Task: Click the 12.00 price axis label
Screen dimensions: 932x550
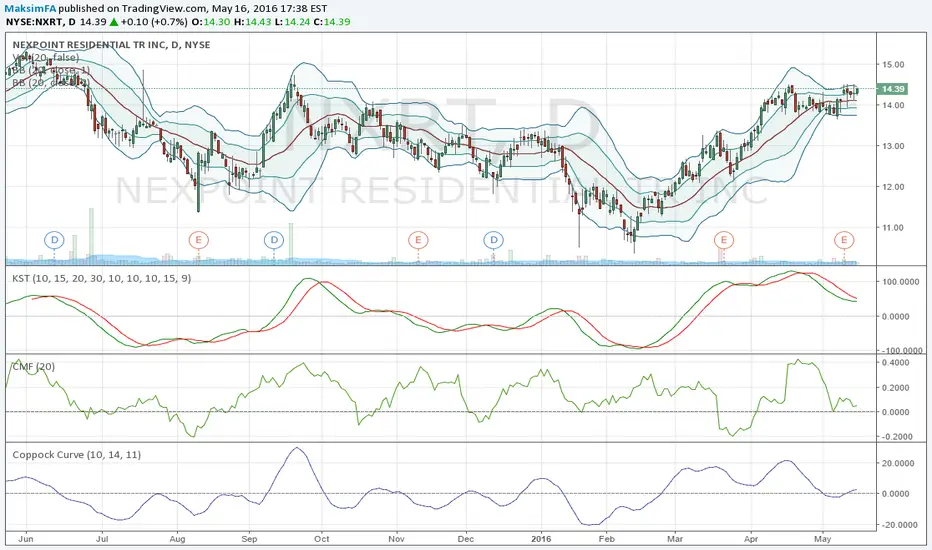Action: coord(893,187)
